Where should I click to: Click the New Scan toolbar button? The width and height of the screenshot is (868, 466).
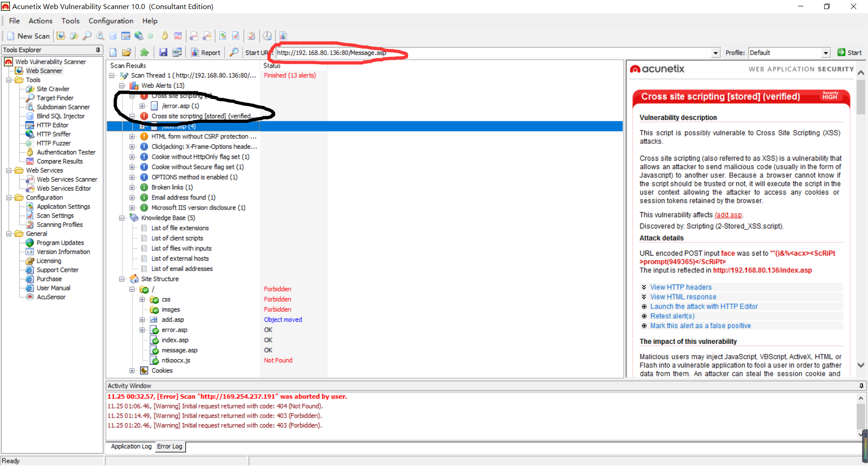coord(28,36)
